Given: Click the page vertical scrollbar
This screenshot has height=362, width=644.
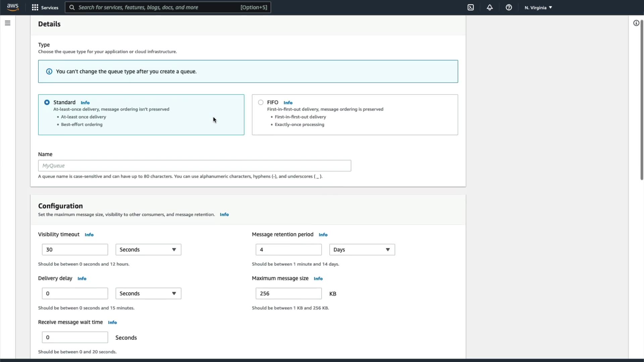Looking at the screenshot, I should 642,101.
